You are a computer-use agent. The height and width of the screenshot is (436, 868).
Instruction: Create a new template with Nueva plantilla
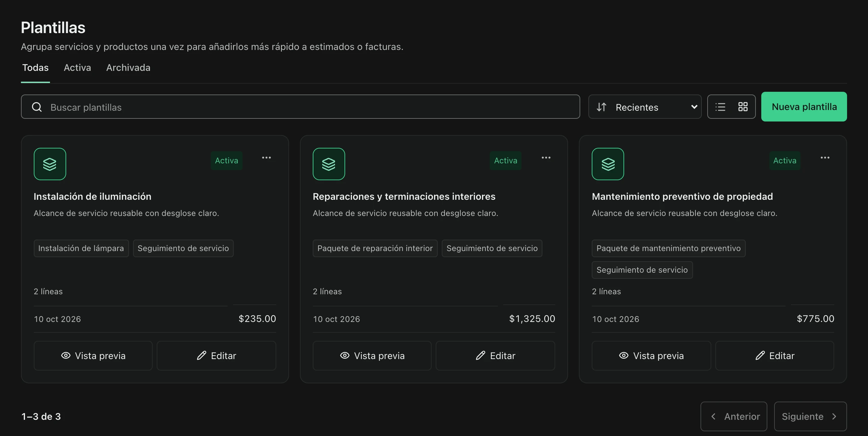[804, 107]
